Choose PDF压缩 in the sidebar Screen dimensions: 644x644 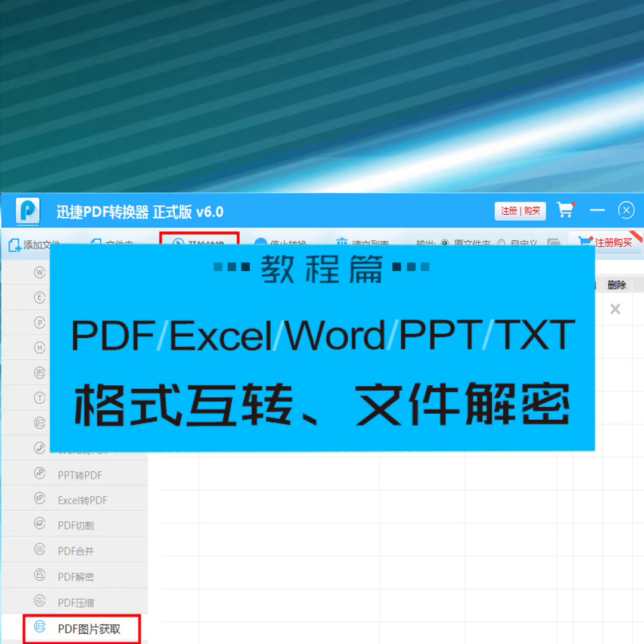(x=75, y=601)
